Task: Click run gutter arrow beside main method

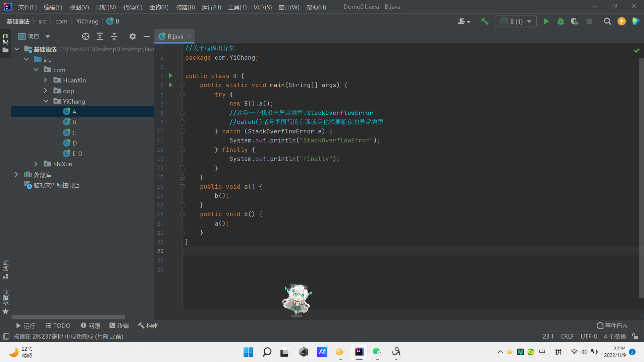Action: tap(170, 85)
